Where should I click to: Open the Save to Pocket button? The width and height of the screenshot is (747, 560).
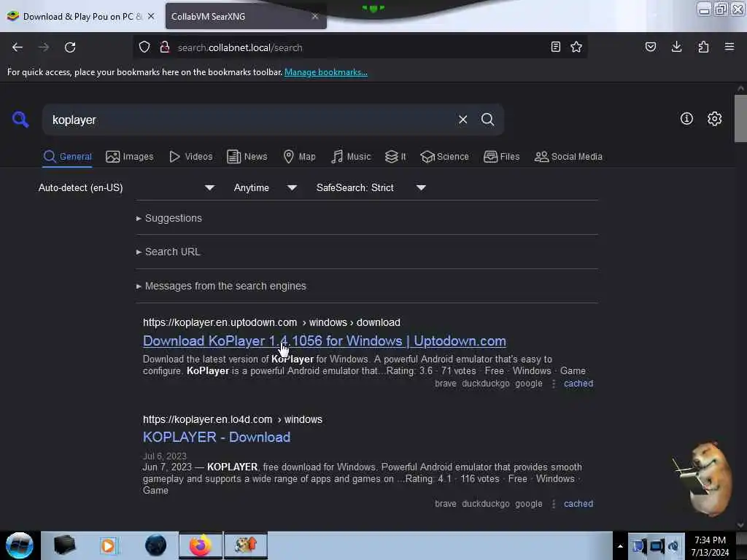tap(650, 47)
